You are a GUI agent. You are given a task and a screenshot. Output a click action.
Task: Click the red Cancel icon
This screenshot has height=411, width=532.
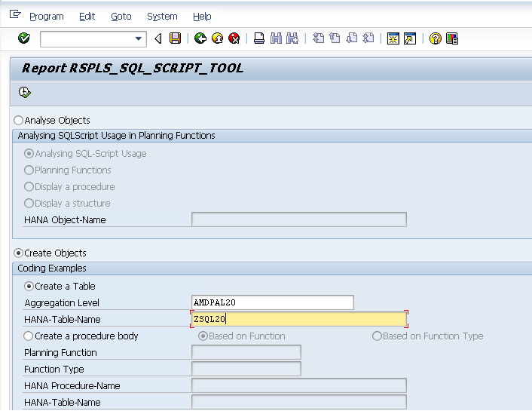pyautogui.click(x=234, y=38)
